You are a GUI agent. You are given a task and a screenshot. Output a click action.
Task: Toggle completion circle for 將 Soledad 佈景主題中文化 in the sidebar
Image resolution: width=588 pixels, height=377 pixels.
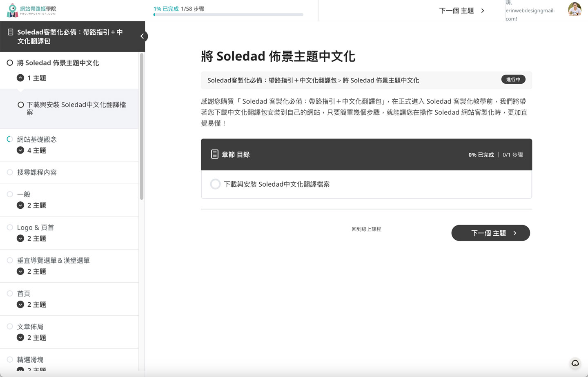10,63
